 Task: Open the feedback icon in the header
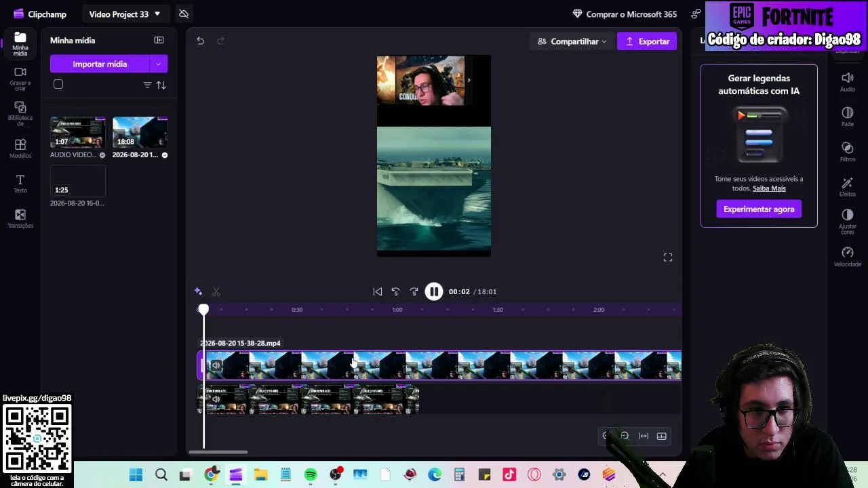pos(696,14)
